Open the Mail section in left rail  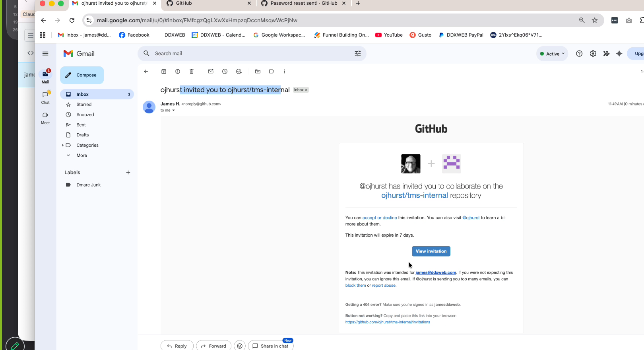point(45,77)
